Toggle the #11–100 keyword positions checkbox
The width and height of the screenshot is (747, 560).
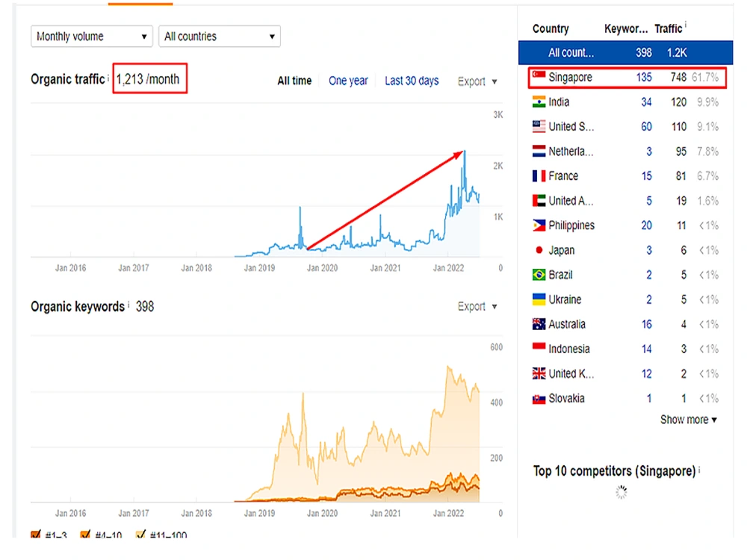click(x=140, y=535)
